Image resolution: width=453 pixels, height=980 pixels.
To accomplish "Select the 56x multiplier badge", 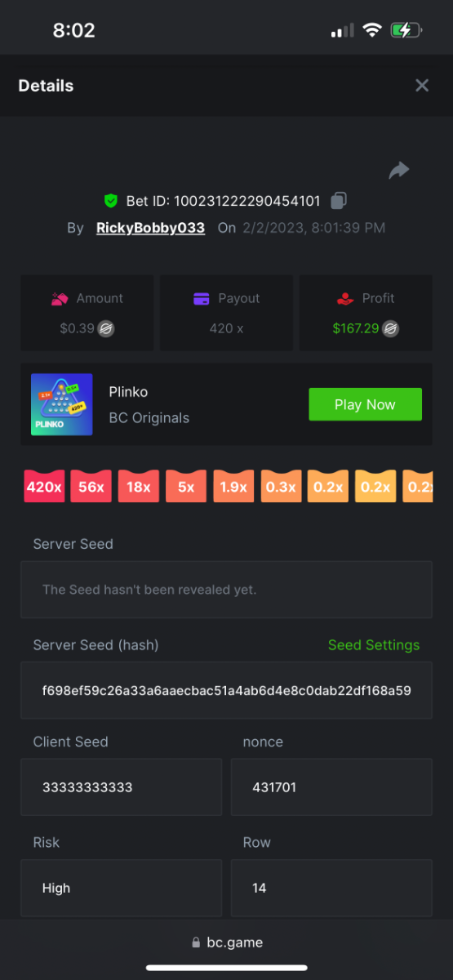I will click(91, 487).
